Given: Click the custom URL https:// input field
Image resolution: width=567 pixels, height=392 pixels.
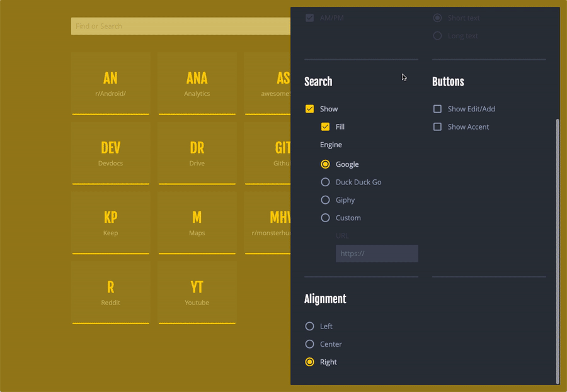Looking at the screenshot, I should click(x=376, y=254).
